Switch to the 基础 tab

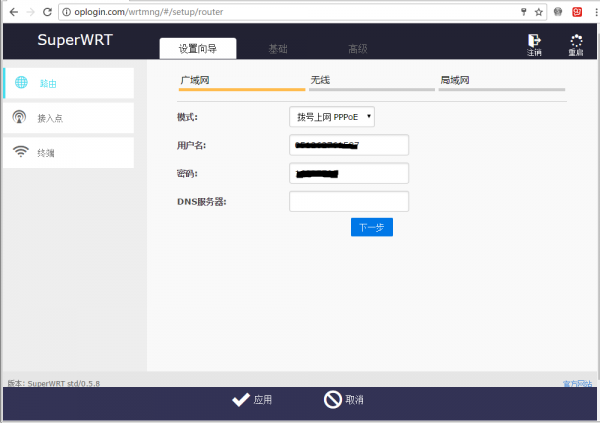click(278, 49)
